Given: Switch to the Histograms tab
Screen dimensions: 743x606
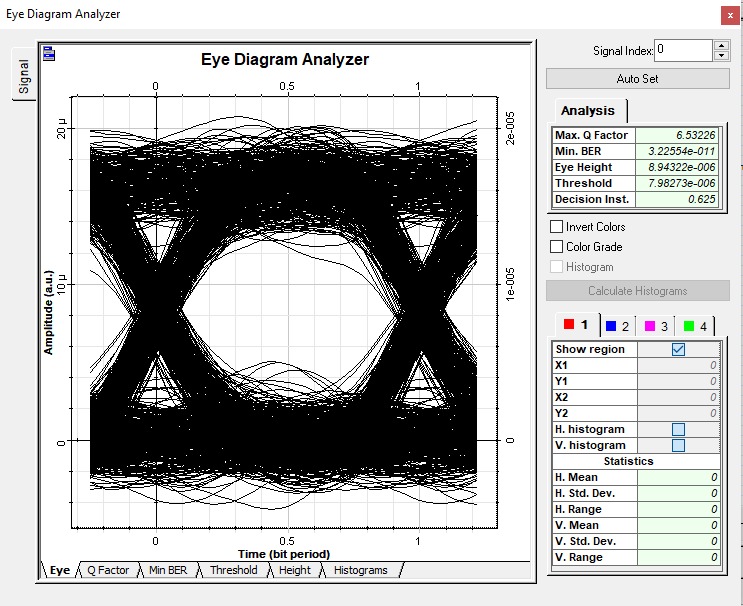Looking at the screenshot, I should [361, 570].
